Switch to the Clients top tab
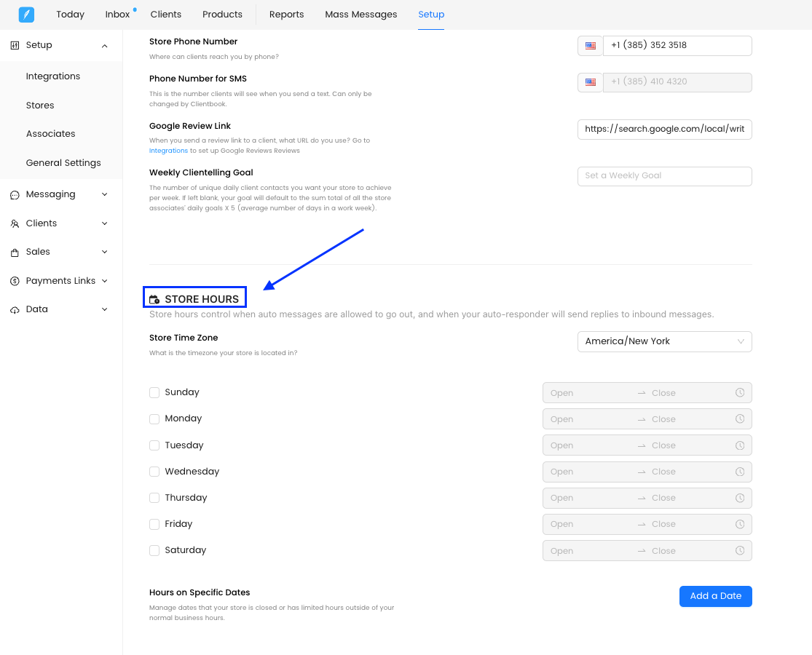Screen dimensions: 812x655 coord(166,15)
